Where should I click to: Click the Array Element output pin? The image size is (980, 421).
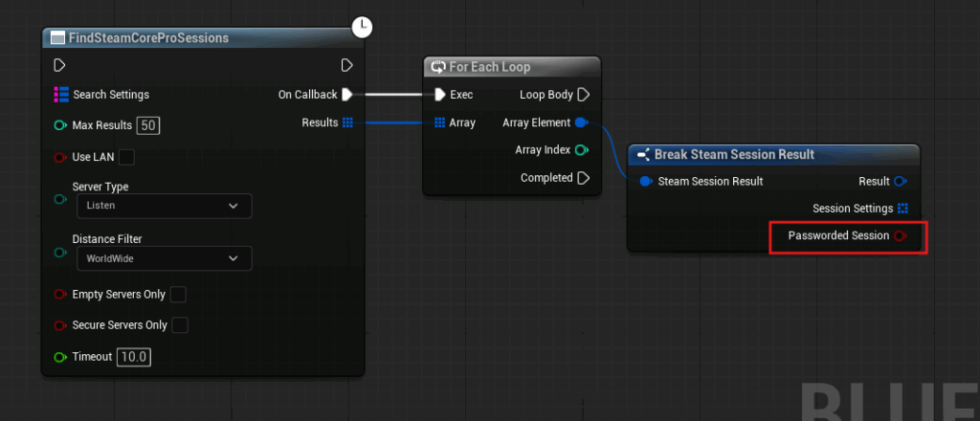click(x=582, y=122)
